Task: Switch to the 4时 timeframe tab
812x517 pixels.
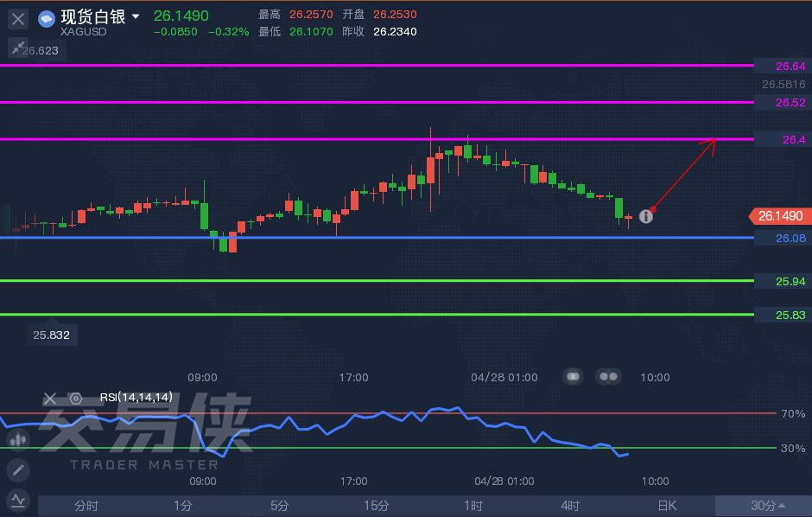Action: [570, 506]
